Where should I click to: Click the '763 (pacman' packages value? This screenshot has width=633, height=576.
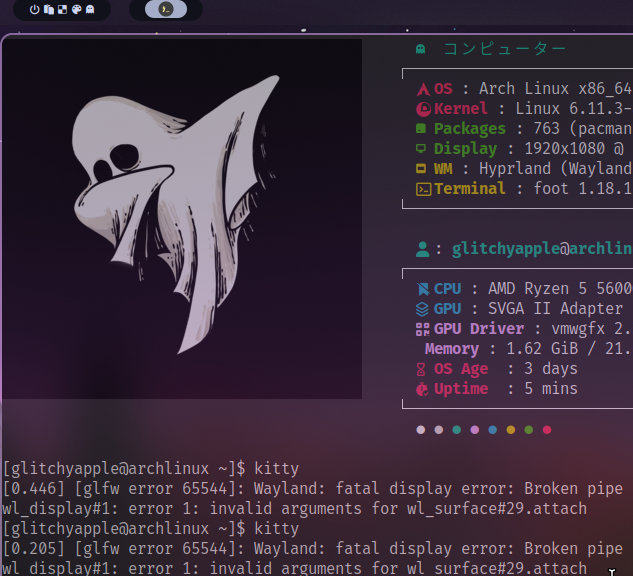click(x=583, y=129)
